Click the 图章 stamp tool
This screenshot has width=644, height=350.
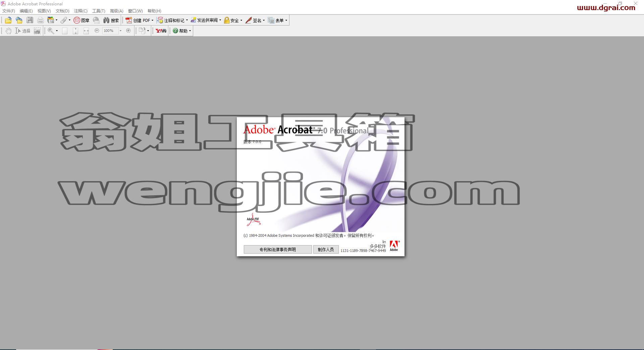coord(82,20)
